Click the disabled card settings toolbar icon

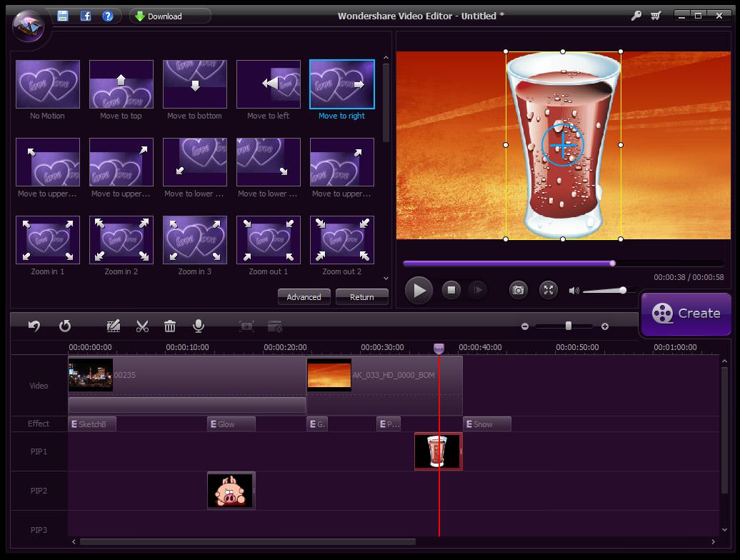coord(275,326)
